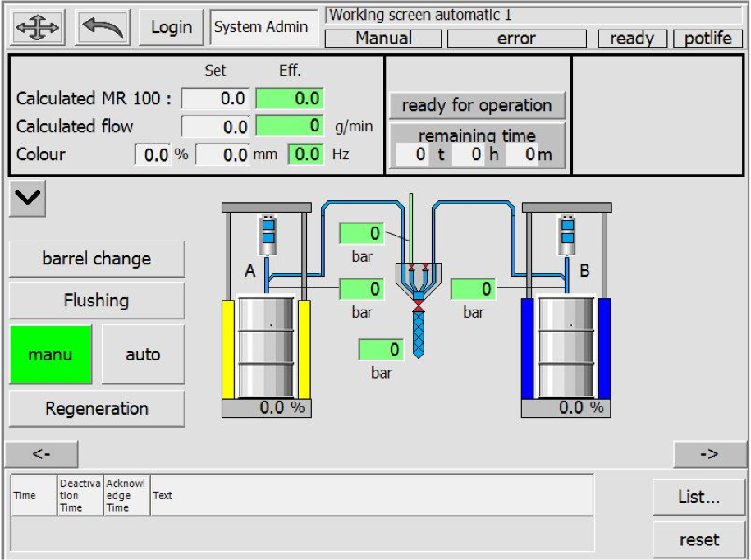The width and height of the screenshot is (751, 560).
Task: Select the potlife status indicator
Action: click(707, 39)
